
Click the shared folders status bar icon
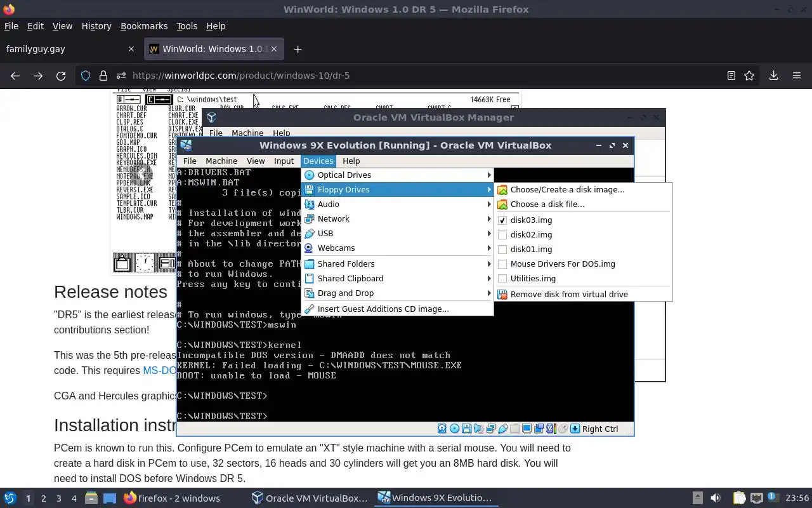tap(514, 429)
